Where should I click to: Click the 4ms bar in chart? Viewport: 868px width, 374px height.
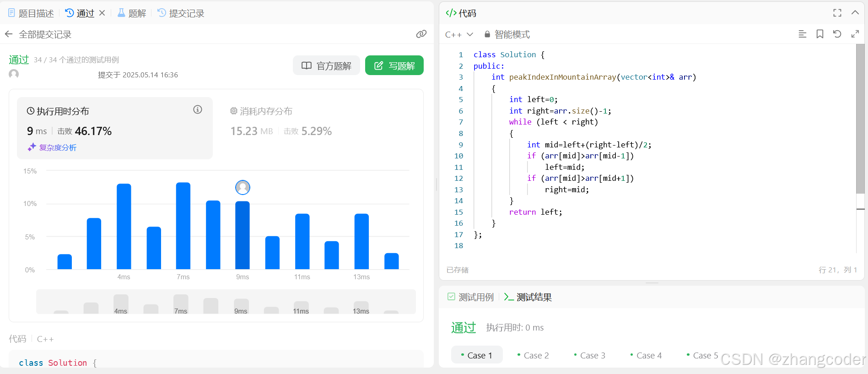click(x=124, y=227)
